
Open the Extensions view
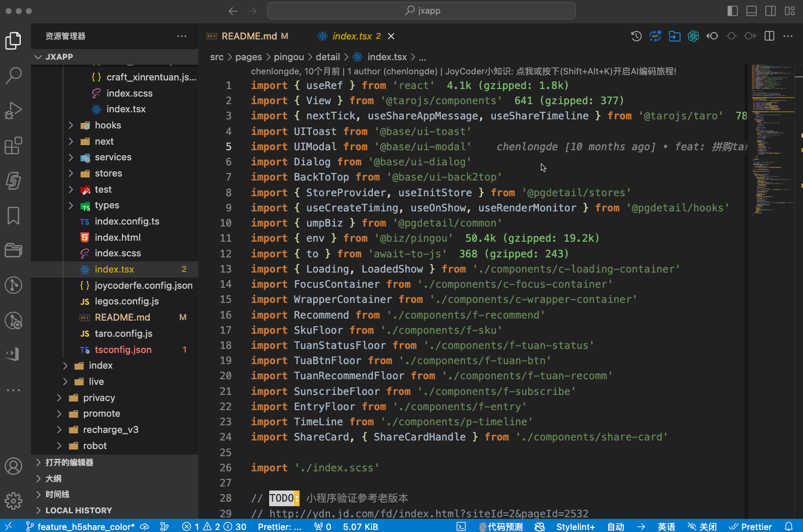point(14,146)
